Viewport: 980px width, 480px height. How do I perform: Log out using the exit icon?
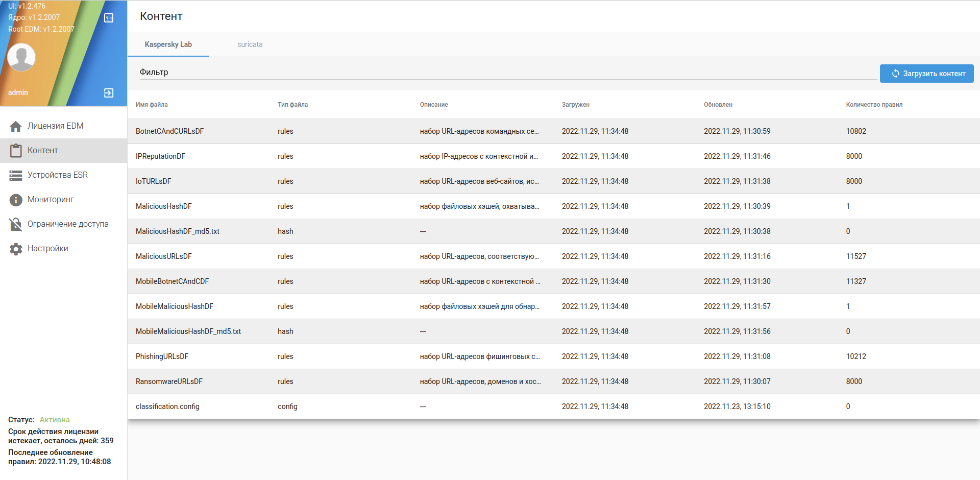point(109,93)
